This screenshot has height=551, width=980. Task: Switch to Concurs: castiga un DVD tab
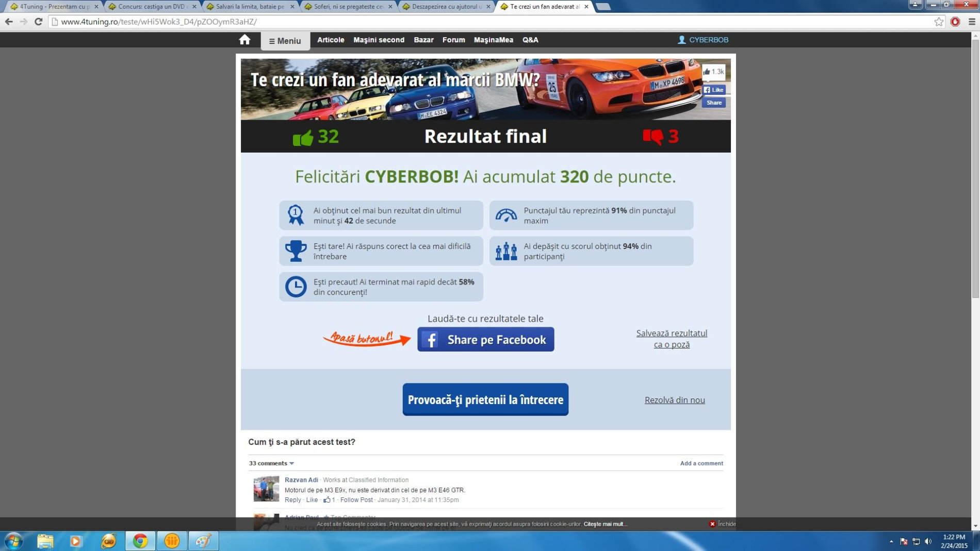[152, 7]
